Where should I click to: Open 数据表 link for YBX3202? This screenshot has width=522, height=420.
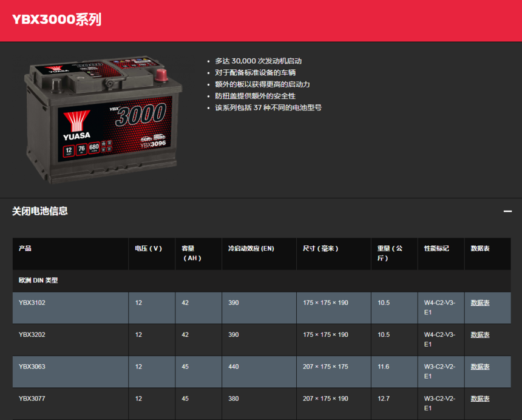480,335
